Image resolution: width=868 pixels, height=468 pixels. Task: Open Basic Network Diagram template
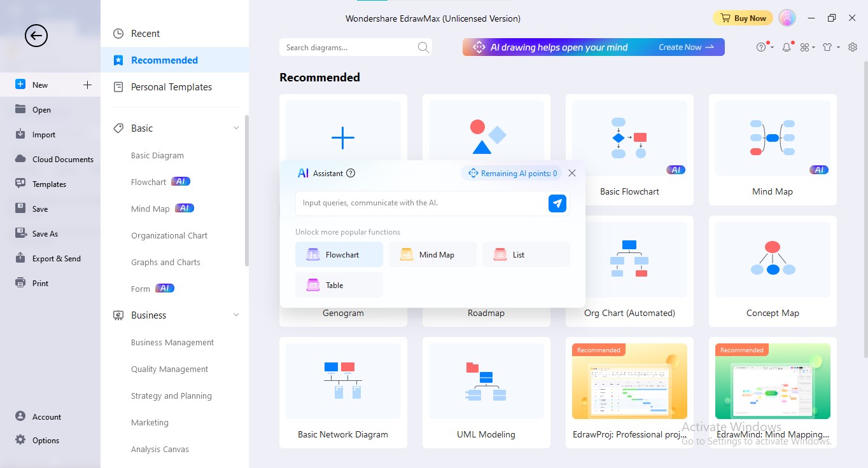(343, 393)
